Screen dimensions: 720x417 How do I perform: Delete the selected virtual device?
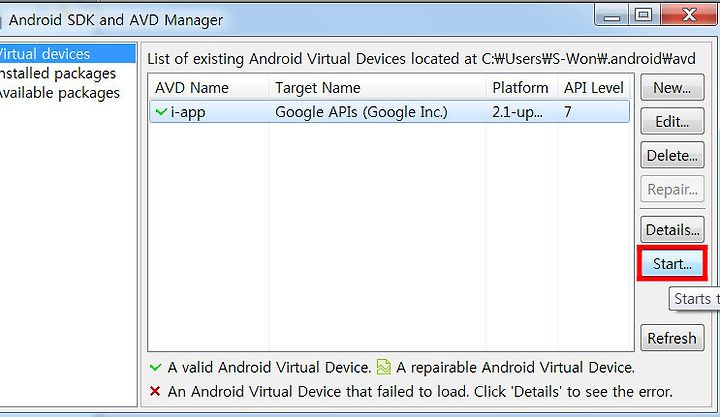point(672,155)
